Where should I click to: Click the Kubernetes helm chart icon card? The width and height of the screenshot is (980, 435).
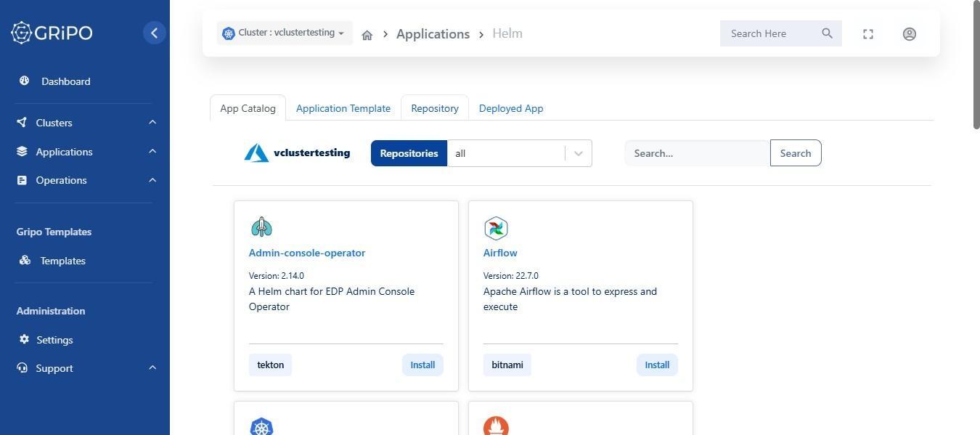coord(261,427)
